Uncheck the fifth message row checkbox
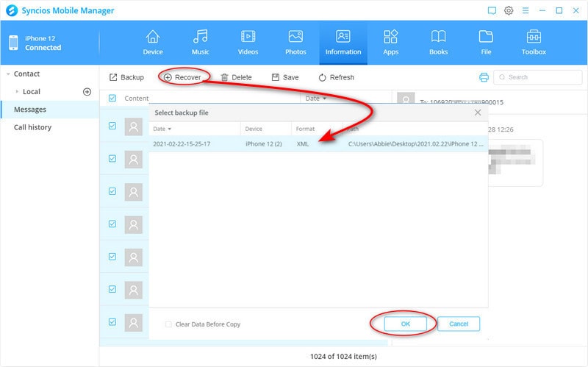This screenshot has width=588, height=367. (112, 256)
